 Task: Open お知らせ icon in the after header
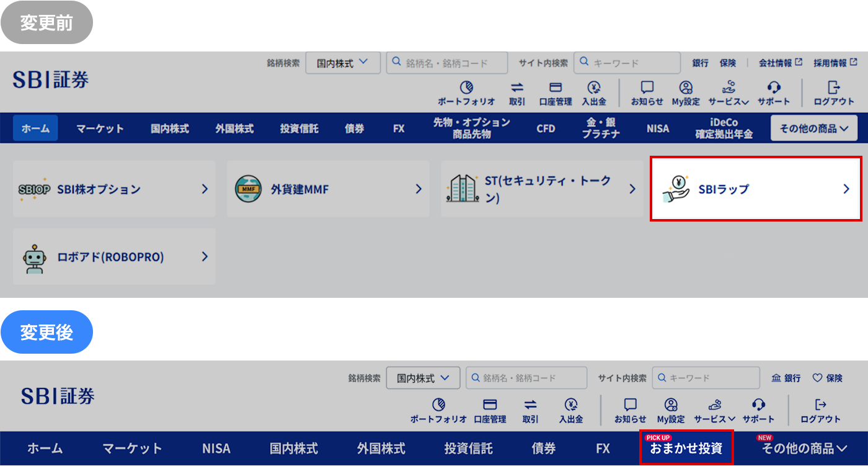(631, 411)
